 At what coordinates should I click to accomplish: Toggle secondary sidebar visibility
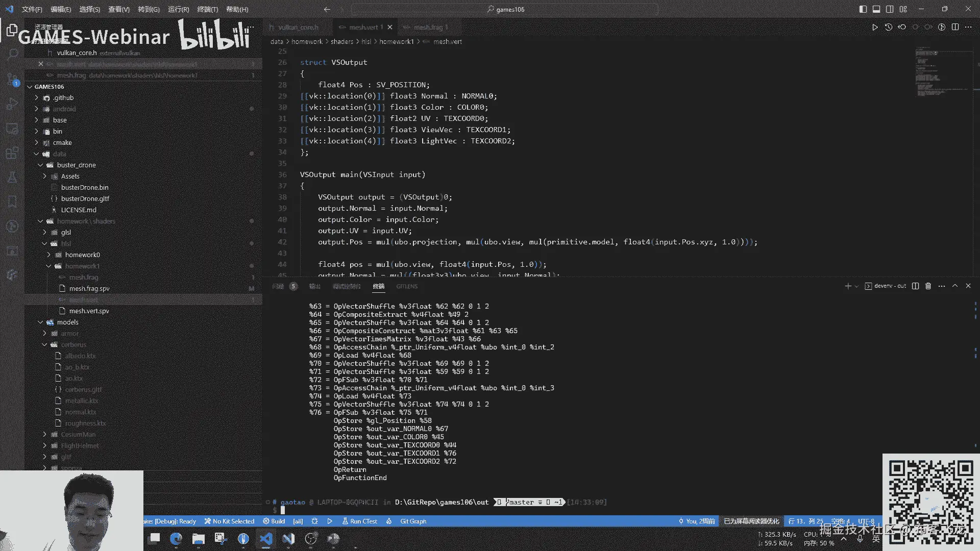890,9
